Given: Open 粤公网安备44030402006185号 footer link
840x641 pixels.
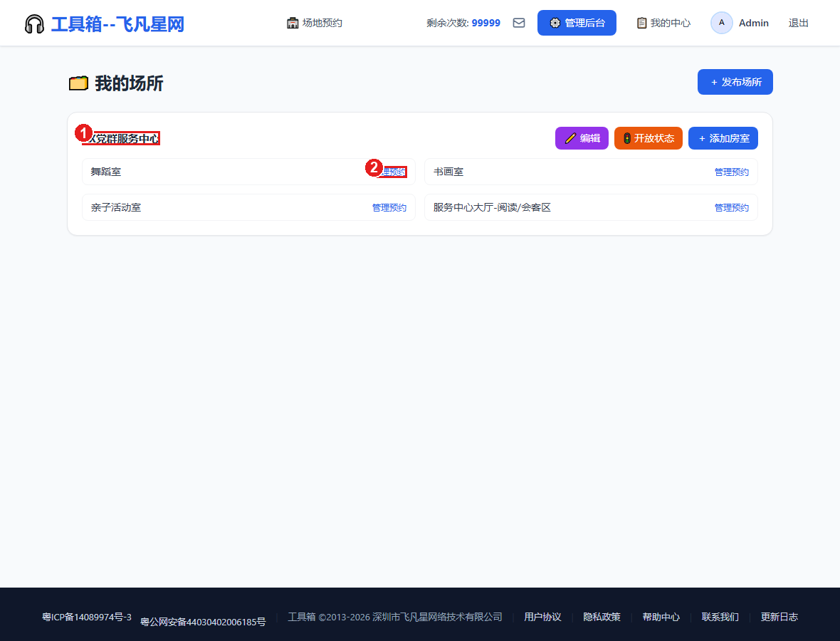Looking at the screenshot, I should 202,622.
